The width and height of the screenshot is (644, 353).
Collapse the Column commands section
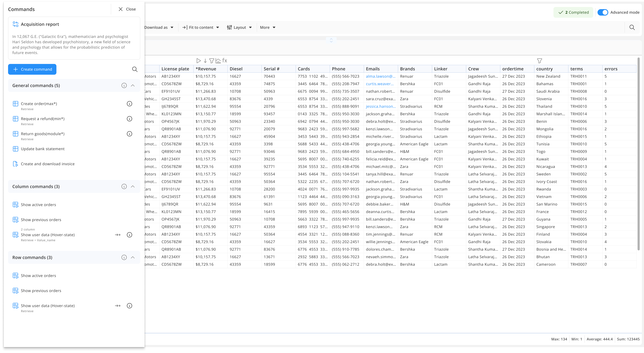pyautogui.click(x=133, y=186)
